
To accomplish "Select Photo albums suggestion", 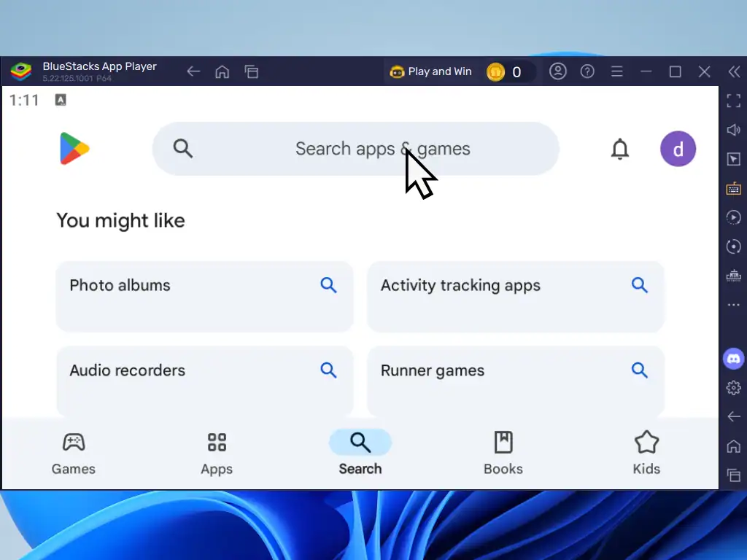I will click(204, 295).
